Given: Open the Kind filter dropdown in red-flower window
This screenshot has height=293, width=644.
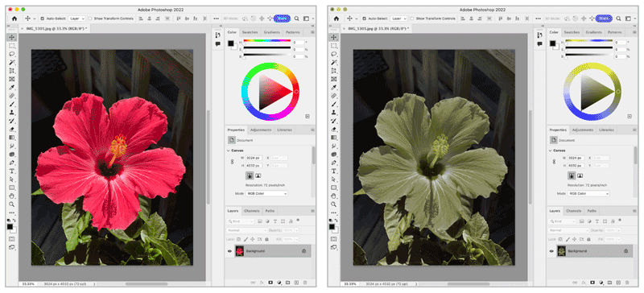Looking at the screenshot, I should (x=241, y=221).
